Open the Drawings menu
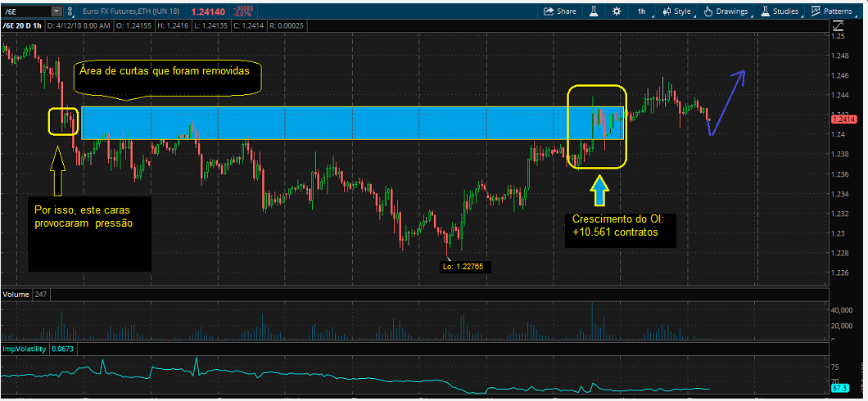 click(x=728, y=11)
